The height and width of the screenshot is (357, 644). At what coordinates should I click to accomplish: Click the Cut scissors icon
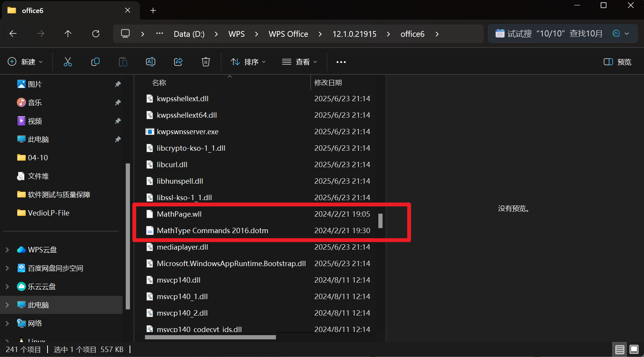[x=68, y=62]
